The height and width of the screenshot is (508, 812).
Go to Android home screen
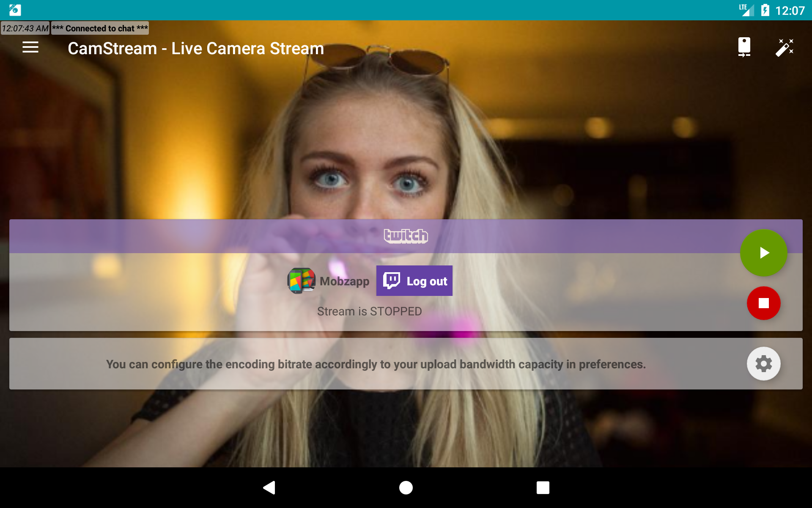click(406, 488)
